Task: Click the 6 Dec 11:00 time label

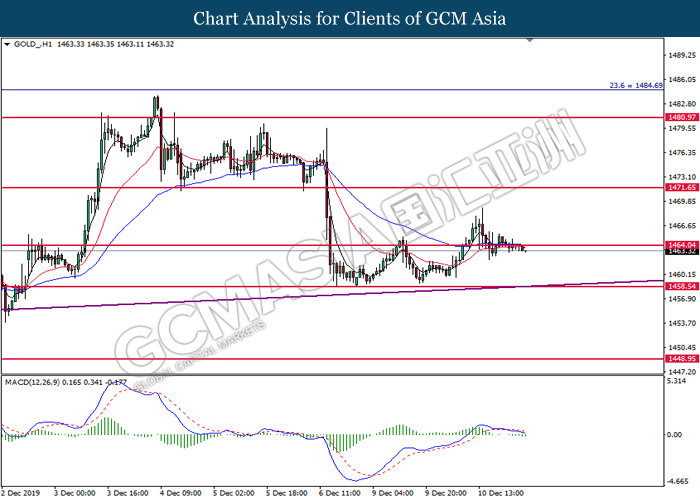Action: 340,493
